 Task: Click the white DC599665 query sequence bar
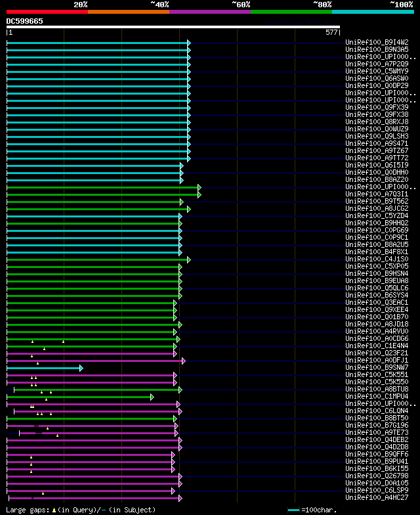tap(173, 27)
